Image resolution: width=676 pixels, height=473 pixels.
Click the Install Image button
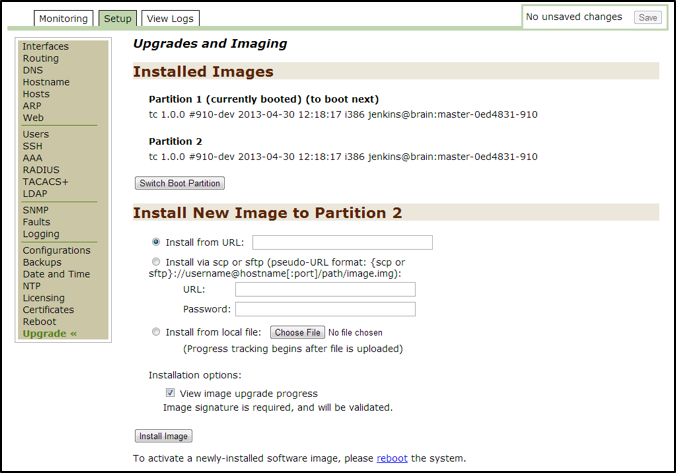163,436
